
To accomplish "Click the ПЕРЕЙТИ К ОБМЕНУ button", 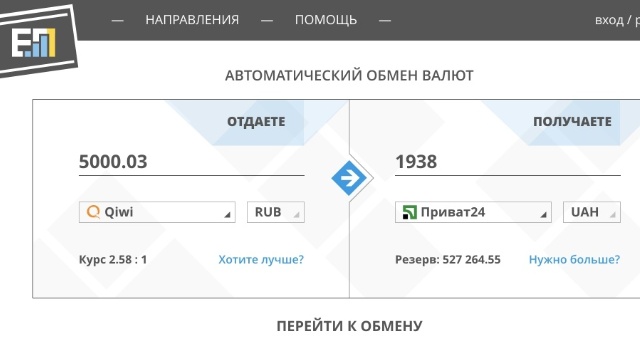I will (x=349, y=326).
